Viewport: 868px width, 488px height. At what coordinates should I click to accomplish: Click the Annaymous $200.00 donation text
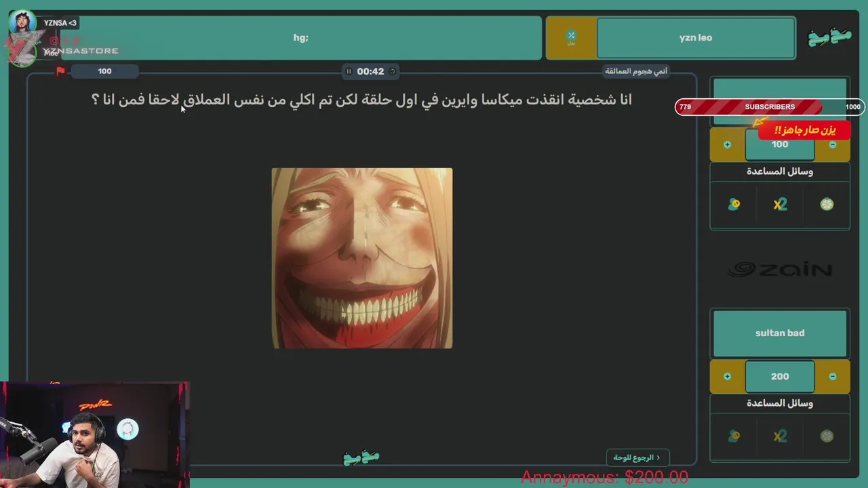pyautogui.click(x=605, y=478)
